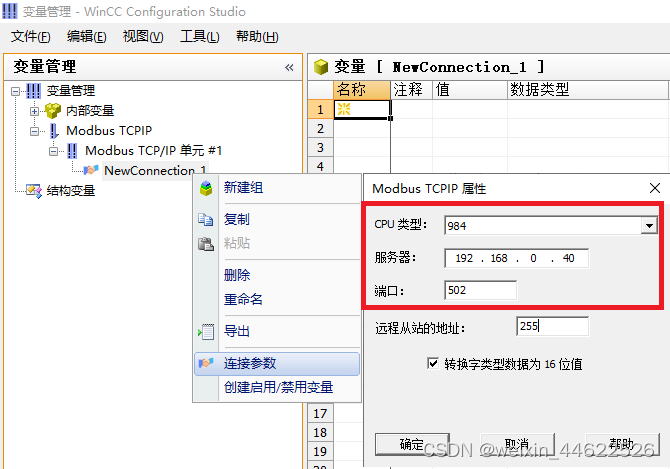Click the 帮助 button in the dialog
The width and height of the screenshot is (670, 469).
[x=622, y=444]
